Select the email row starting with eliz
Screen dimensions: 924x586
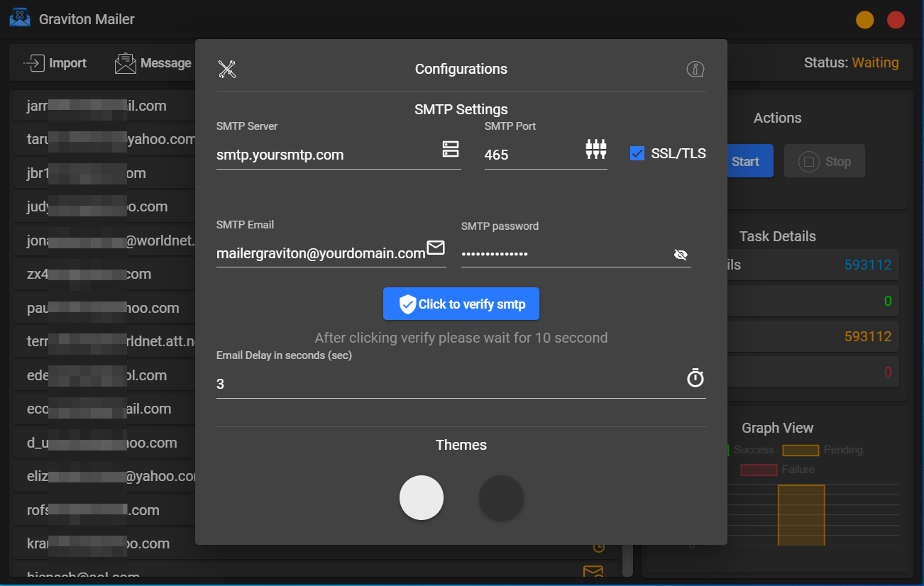coord(105,476)
